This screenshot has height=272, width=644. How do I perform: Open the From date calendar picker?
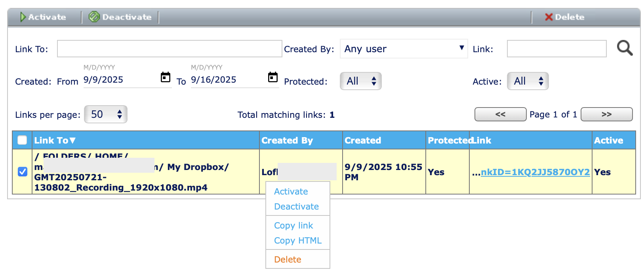tap(166, 77)
